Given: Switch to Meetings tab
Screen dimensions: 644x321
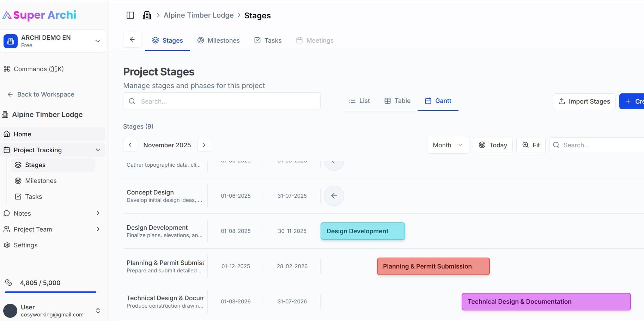Looking at the screenshot, I should pos(315,40).
